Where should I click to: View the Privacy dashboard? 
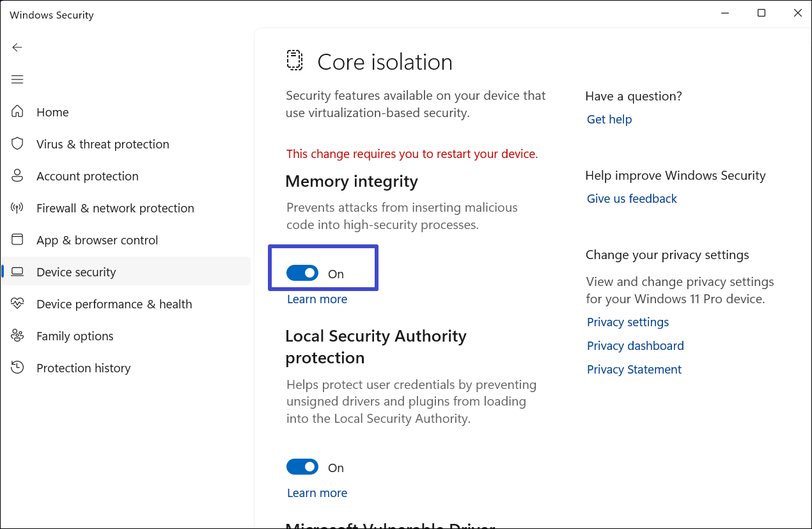tap(635, 345)
